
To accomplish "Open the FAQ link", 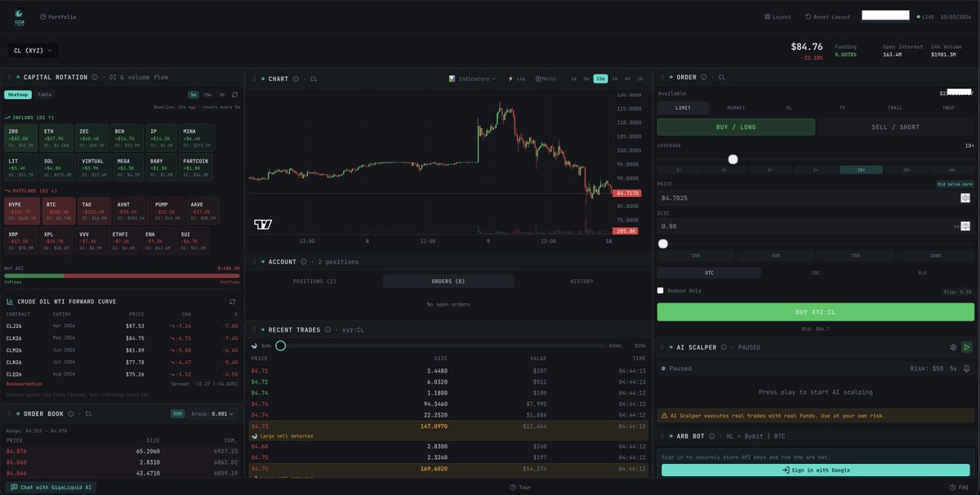I will (958, 487).
